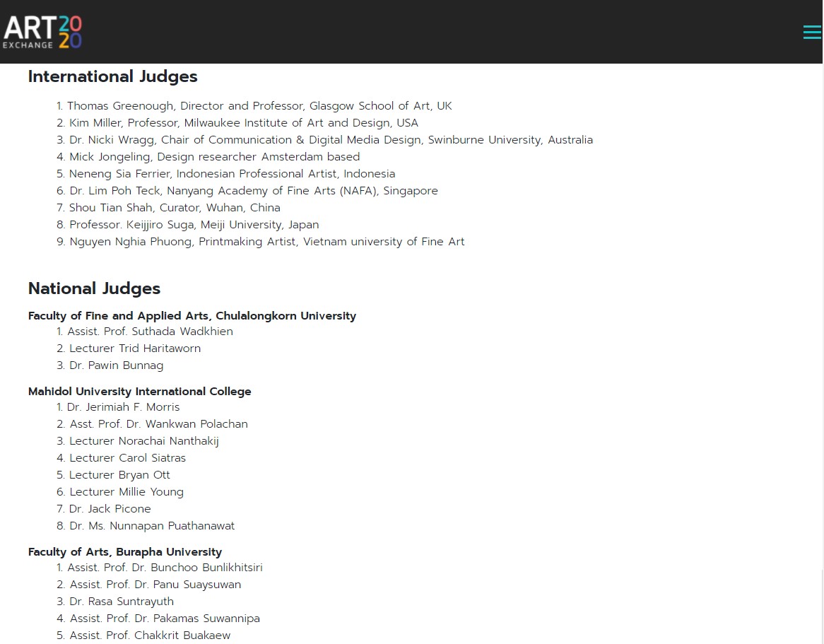
Task: Click the International Judges heading
Action: 112,76
